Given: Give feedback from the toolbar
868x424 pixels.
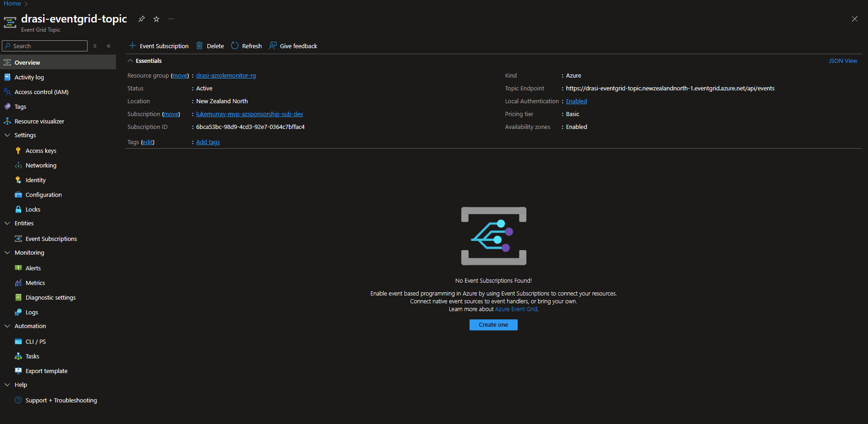Looking at the screenshot, I should click(293, 46).
